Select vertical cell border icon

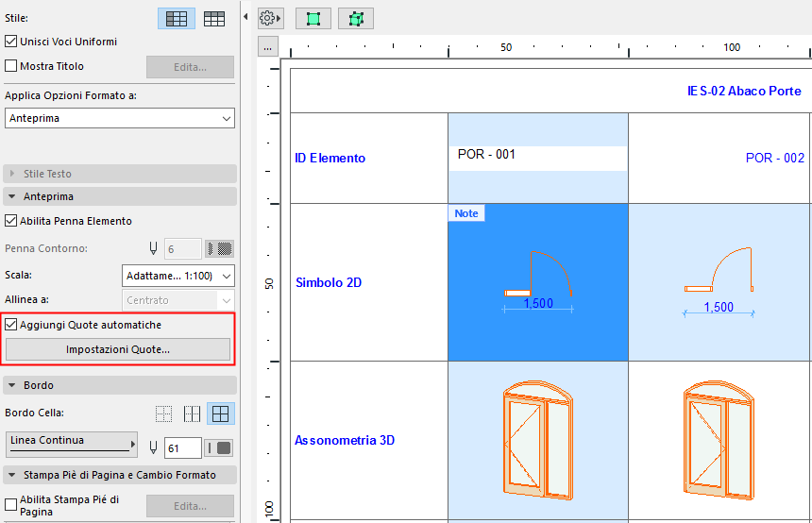pyautogui.click(x=192, y=413)
